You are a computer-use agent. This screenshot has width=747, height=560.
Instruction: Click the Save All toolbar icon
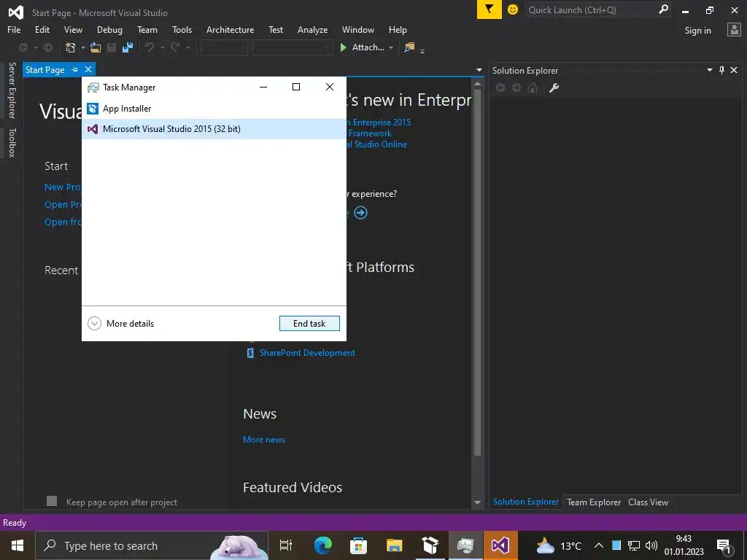[x=128, y=47]
